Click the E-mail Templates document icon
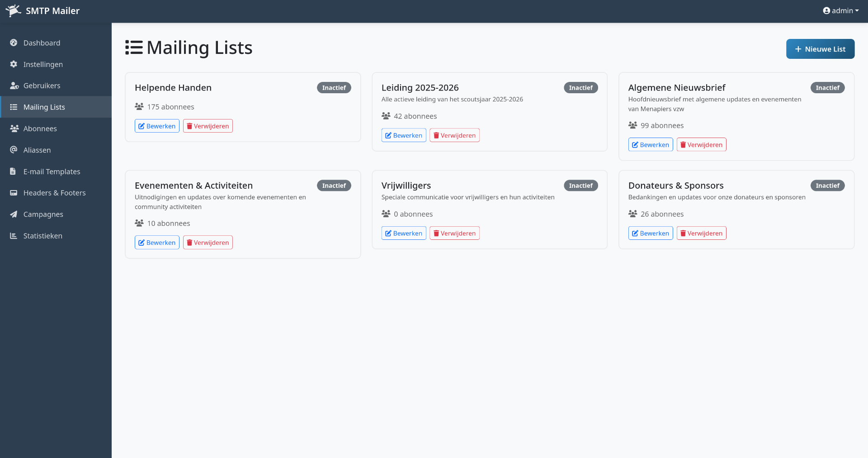868x458 pixels. [14, 172]
